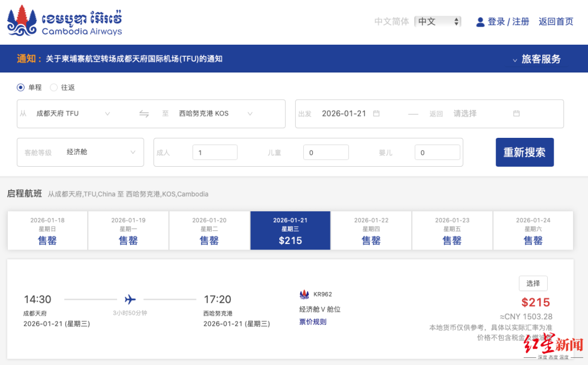Open the 票价规则 fare rules link
The height and width of the screenshot is (365, 588).
313,321
